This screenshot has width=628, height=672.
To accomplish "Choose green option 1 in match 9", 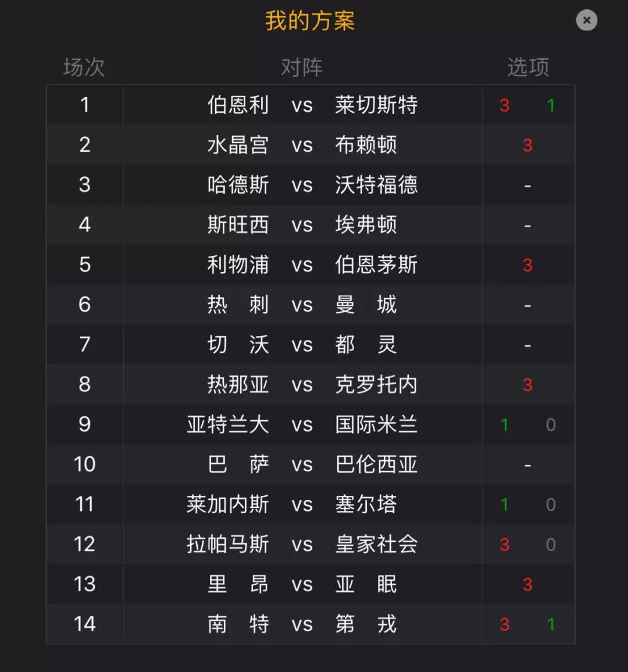I will 505,425.
